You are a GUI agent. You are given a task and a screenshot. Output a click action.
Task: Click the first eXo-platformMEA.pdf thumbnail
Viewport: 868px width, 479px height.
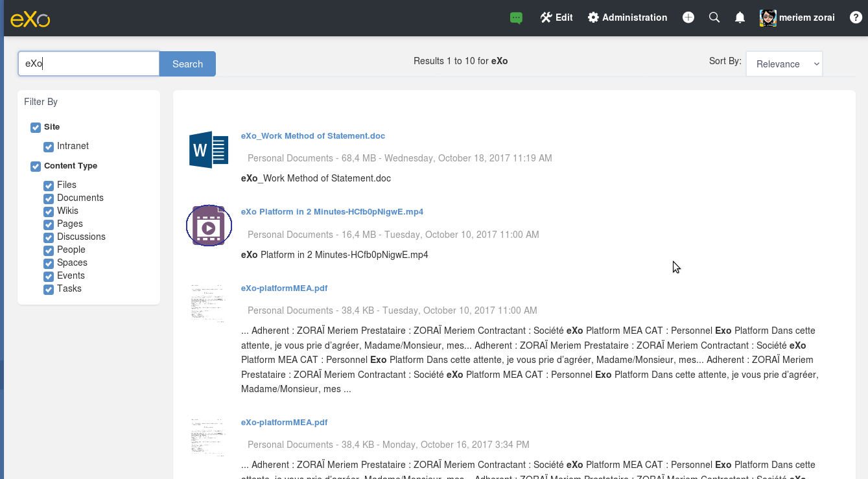[208, 303]
